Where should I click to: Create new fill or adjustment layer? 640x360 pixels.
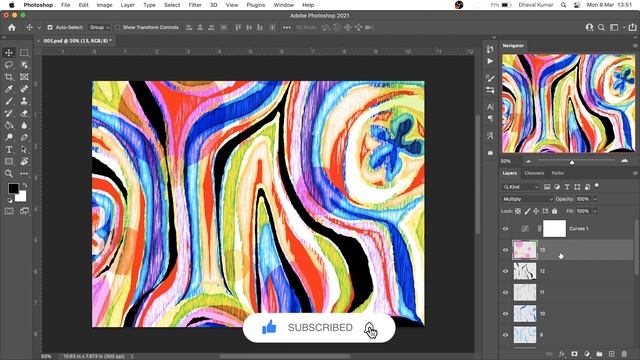click(587, 354)
